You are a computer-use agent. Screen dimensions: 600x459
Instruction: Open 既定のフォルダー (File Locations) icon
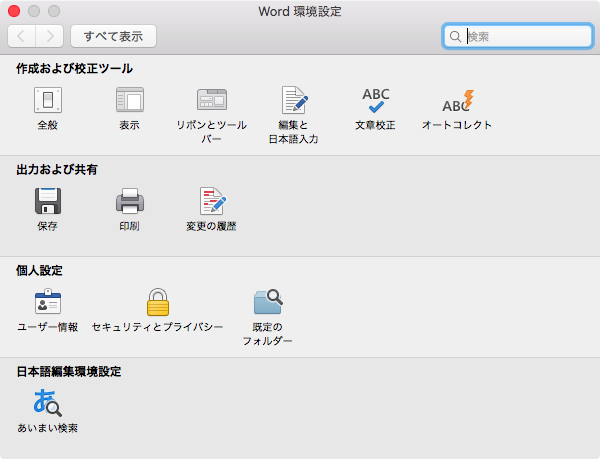pyautogui.click(x=268, y=302)
